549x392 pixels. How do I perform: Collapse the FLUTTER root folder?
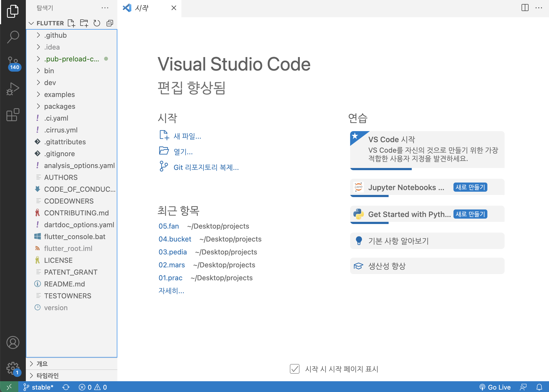pos(31,23)
